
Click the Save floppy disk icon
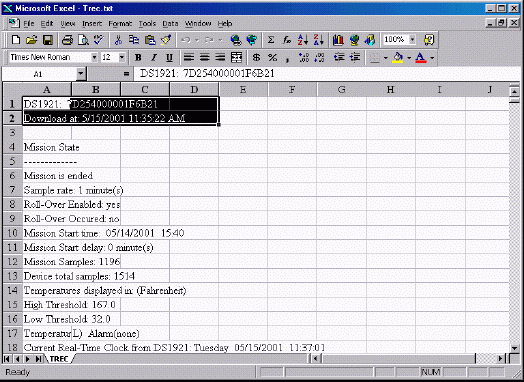48,40
